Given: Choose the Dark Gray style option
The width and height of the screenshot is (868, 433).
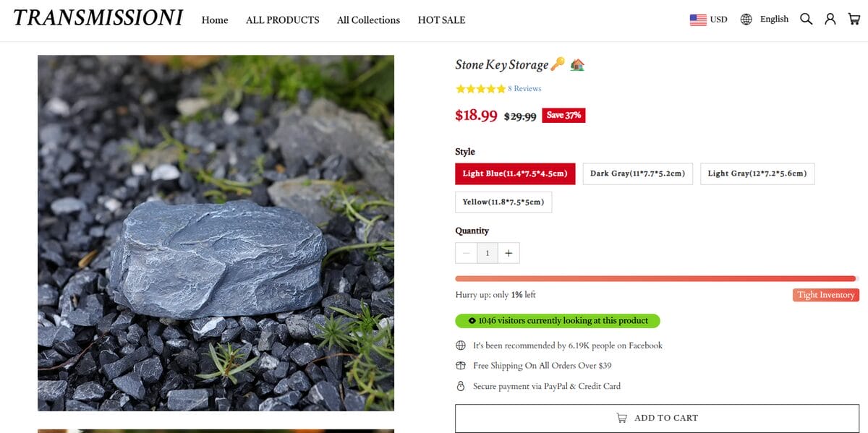Looking at the screenshot, I should [x=637, y=173].
